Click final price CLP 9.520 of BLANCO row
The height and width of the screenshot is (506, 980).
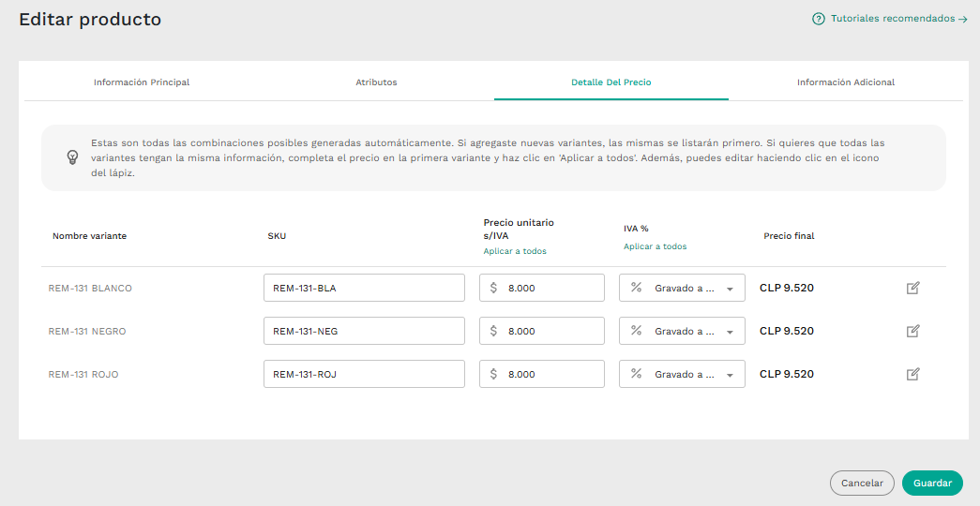coord(786,288)
